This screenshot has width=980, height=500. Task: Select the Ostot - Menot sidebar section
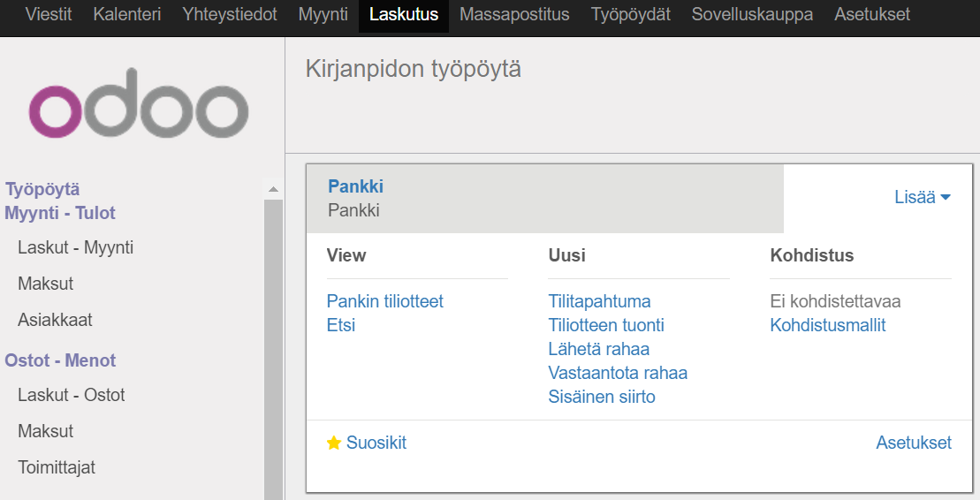click(x=60, y=360)
